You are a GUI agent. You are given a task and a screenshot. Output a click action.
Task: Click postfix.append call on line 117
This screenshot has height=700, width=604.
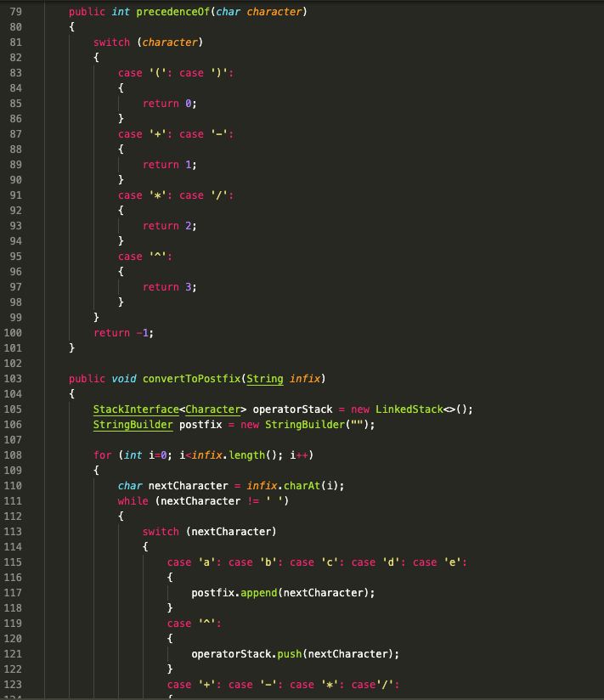click(283, 593)
